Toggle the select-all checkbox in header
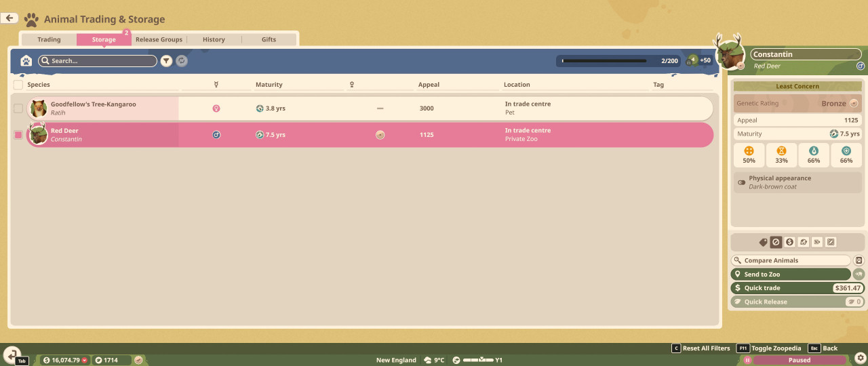868x366 pixels. pyautogui.click(x=18, y=85)
